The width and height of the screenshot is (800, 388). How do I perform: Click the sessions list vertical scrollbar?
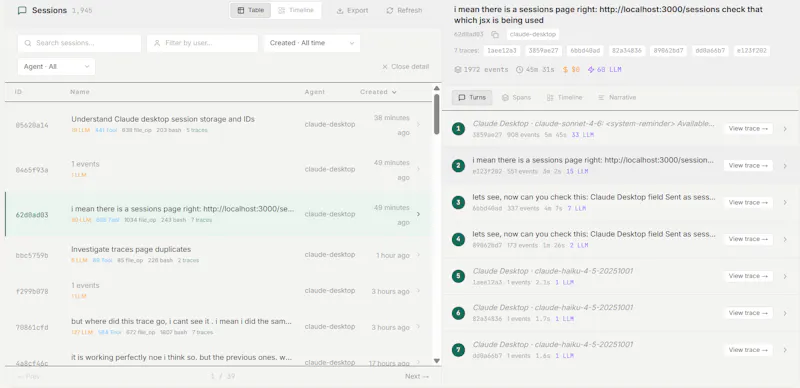[437, 114]
